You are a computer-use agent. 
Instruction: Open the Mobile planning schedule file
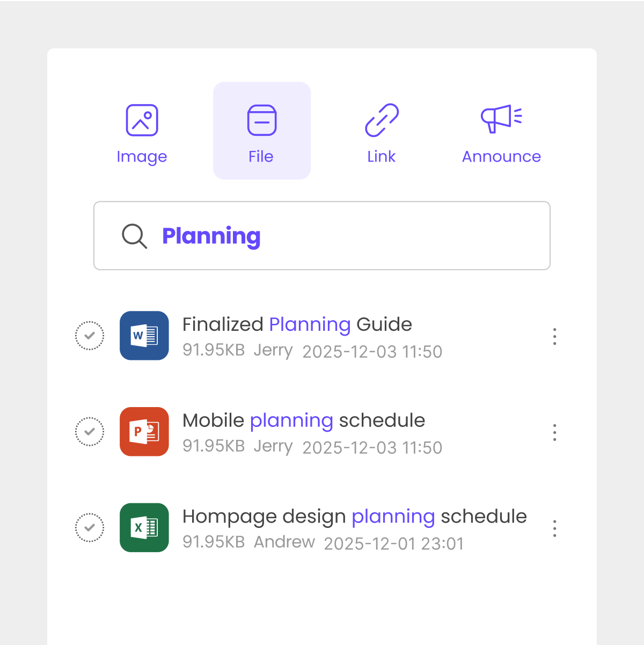(303, 421)
